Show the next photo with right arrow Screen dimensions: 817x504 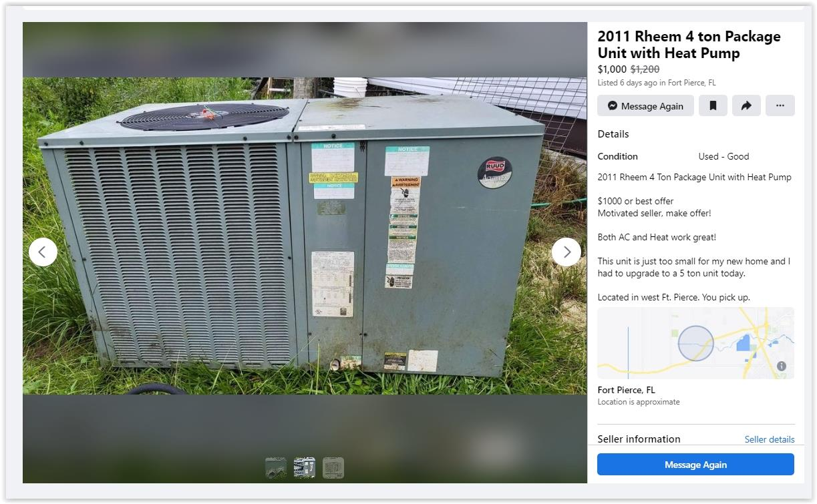point(566,252)
